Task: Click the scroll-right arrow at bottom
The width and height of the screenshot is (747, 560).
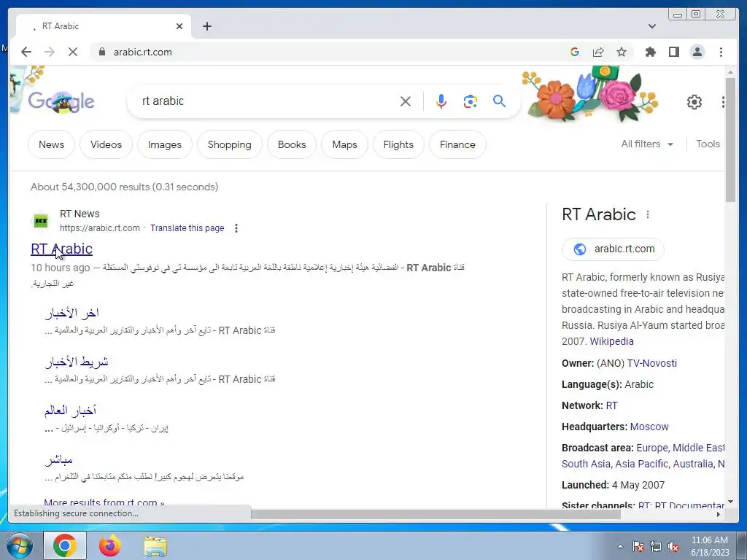Action: pyautogui.click(x=719, y=514)
